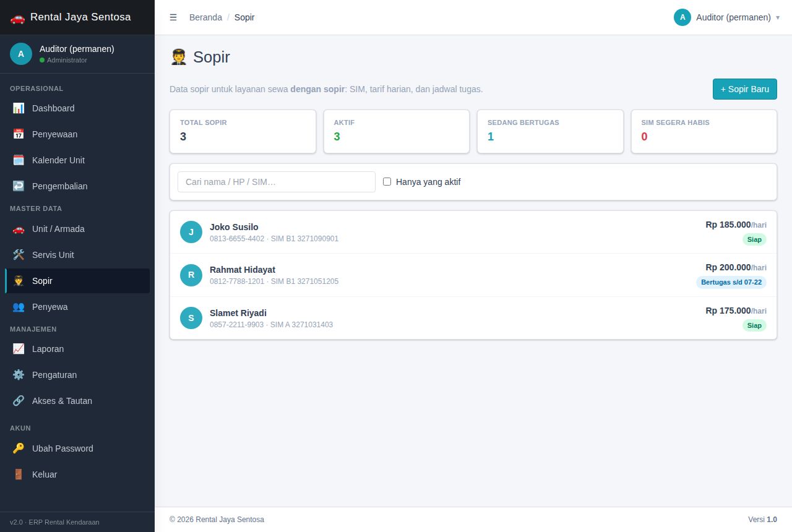Viewport: 792px width, 532px height.
Task: Go to Penyewaan menu
Action: click(77, 134)
